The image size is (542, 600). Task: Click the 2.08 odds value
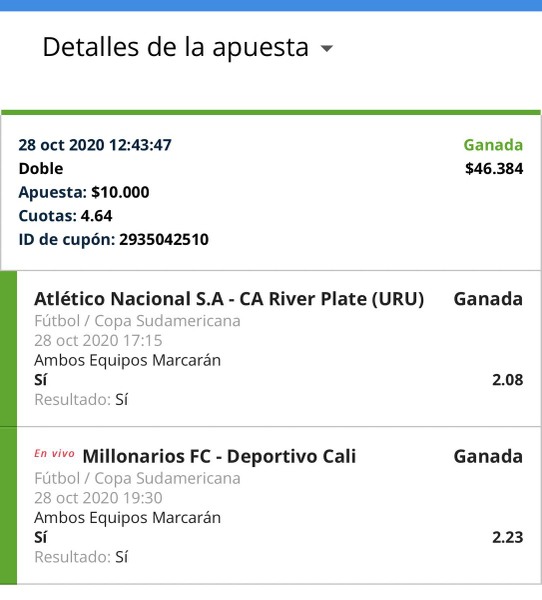pos(508,380)
